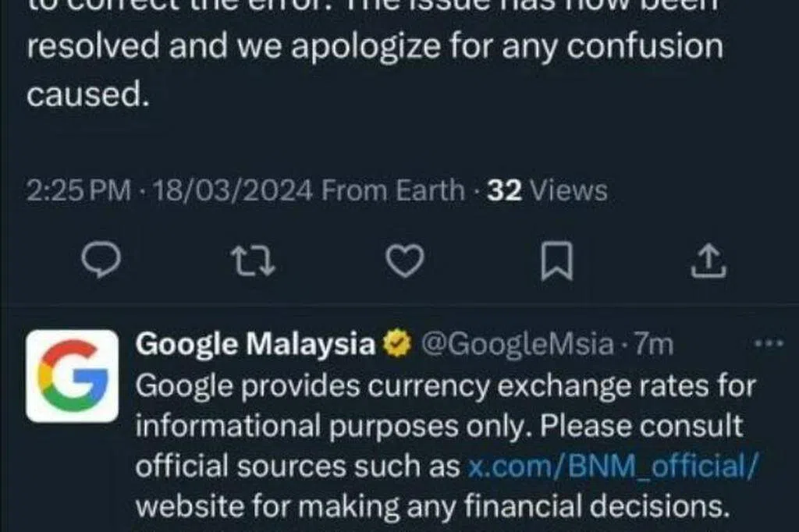
Task: Open the reply's 7m timestamp
Action: pyautogui.click(x=654, y=345)
